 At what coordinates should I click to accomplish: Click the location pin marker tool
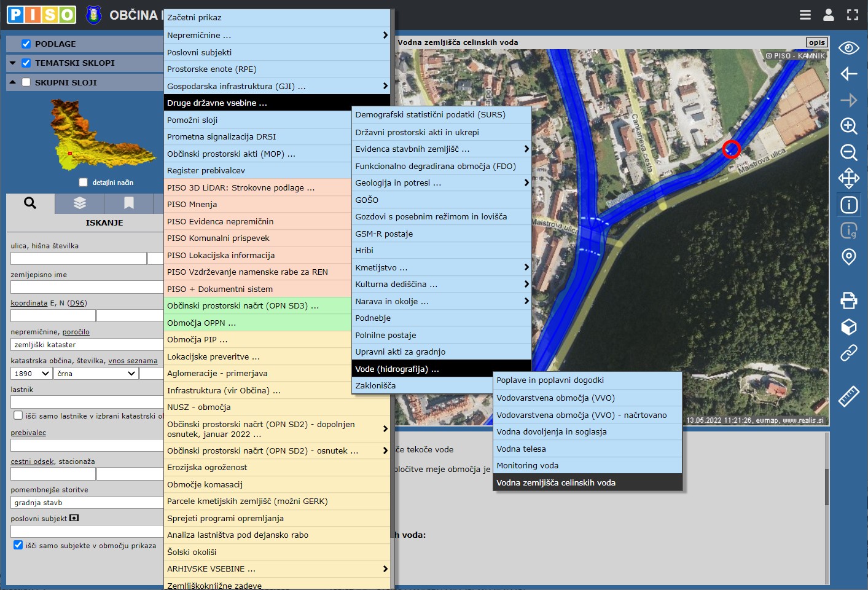coord(848,256)
